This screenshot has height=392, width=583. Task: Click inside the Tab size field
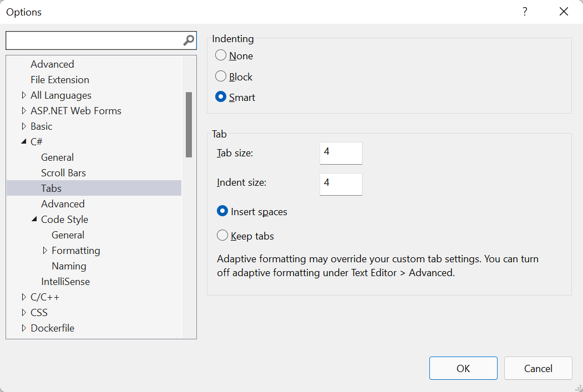[x=341, y=153]
